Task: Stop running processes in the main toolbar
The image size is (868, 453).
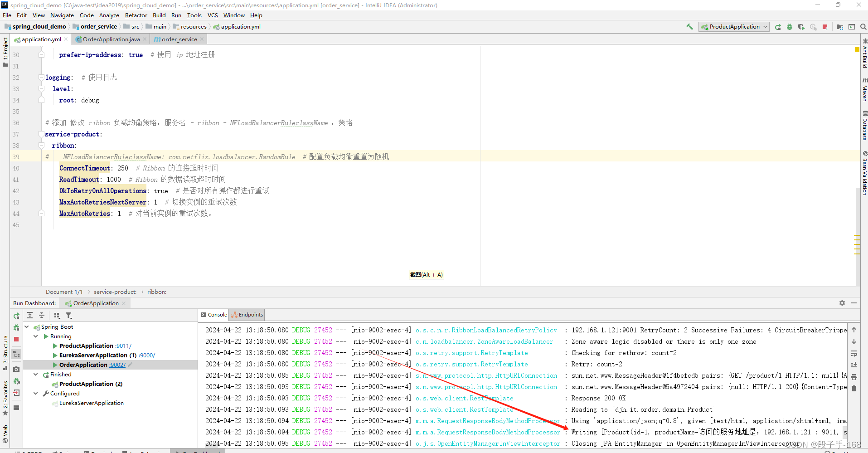Action: coord(825,27)
